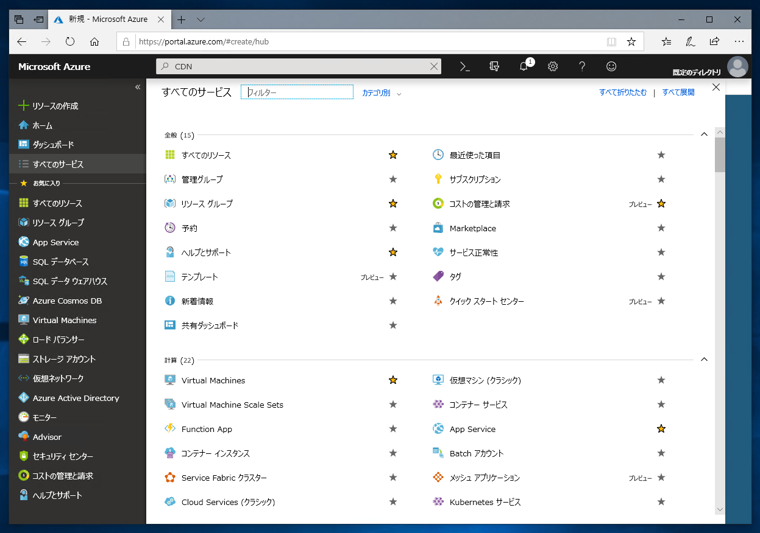
Task: Clear the CDN search text
Action: [x=434, y=67]
